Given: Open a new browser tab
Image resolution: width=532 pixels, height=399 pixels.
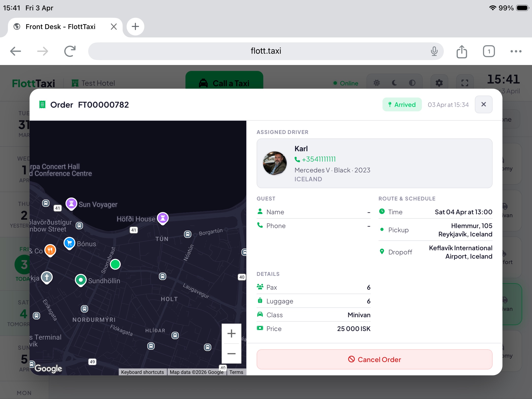Looking at the screenshot, I should [135, 27].
